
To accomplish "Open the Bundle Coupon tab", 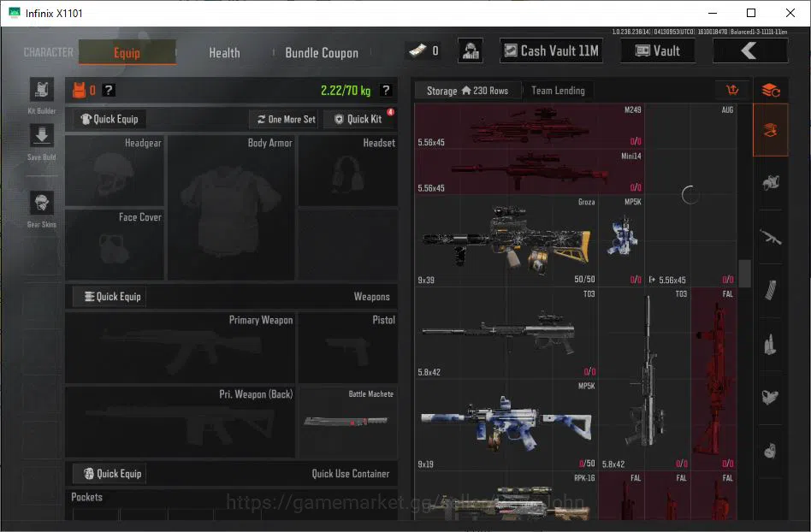I will (x=321, y=53).
